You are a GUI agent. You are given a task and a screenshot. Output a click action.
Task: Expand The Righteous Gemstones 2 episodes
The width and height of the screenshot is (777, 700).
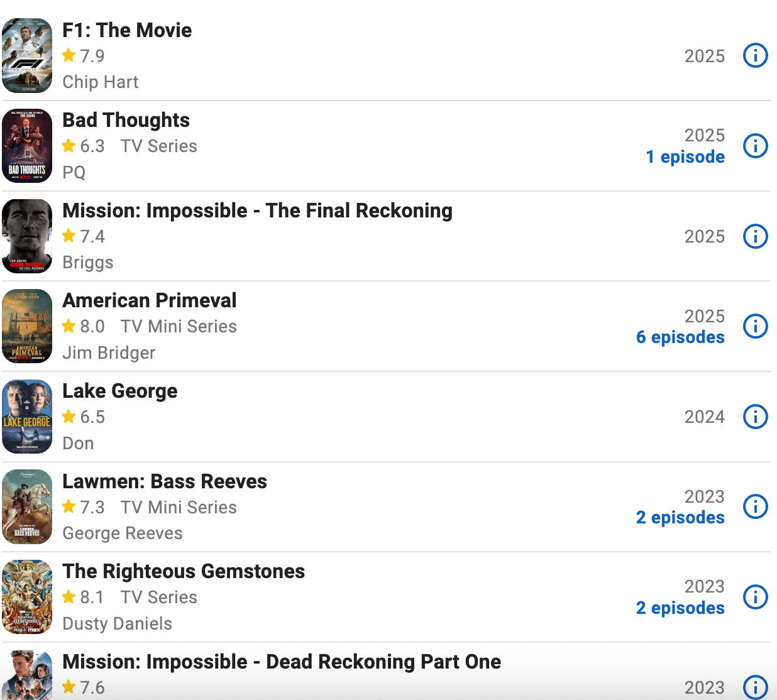coord(680,608)
